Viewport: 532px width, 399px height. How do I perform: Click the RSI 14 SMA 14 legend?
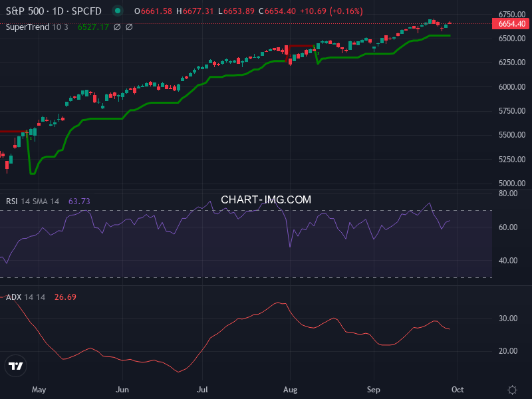pyautogui.click(x=33, y=201)
